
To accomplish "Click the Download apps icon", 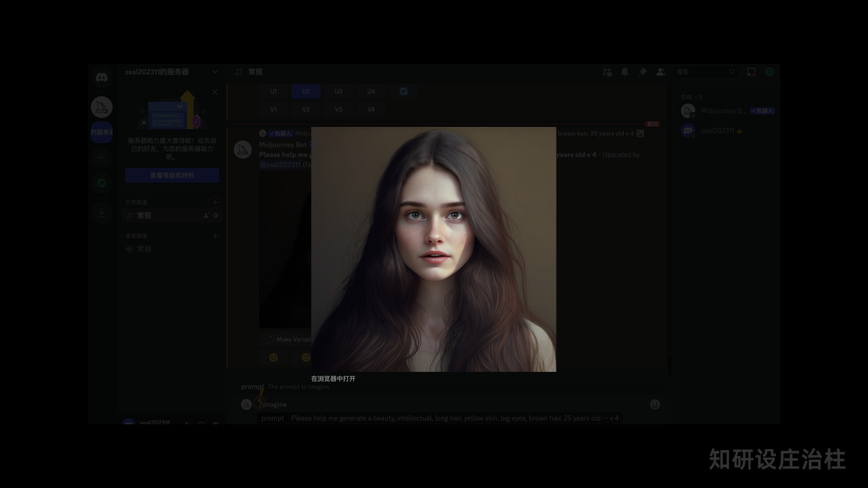I will pos(102,213).
